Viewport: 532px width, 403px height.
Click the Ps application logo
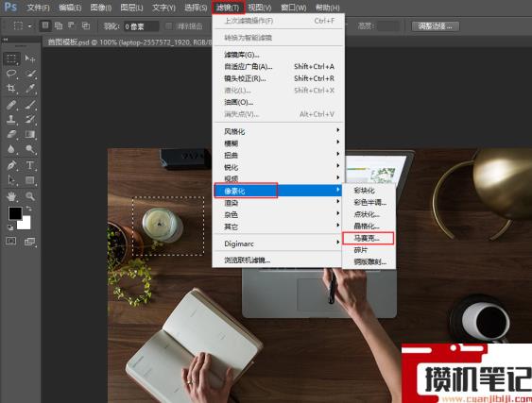click(x=10, y=7)
